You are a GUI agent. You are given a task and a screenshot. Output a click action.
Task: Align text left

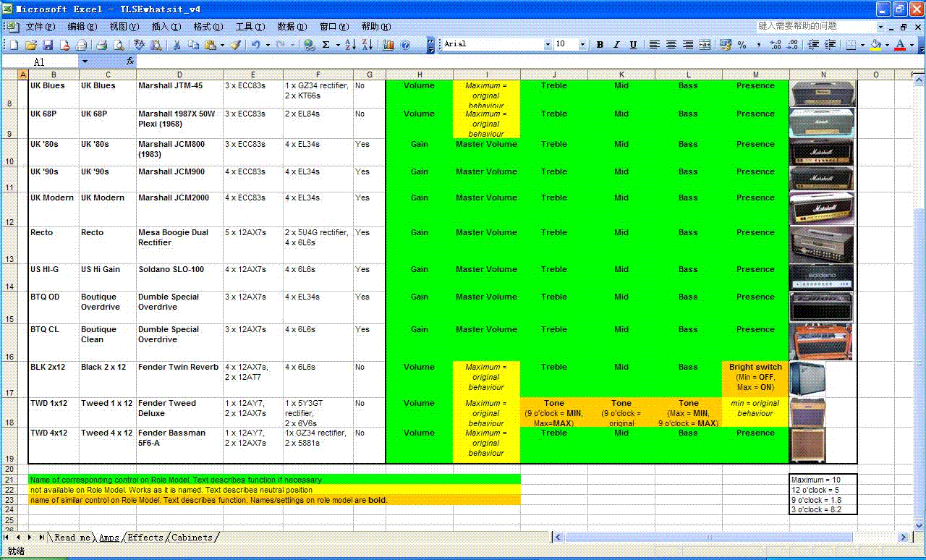tap(655, 45)
